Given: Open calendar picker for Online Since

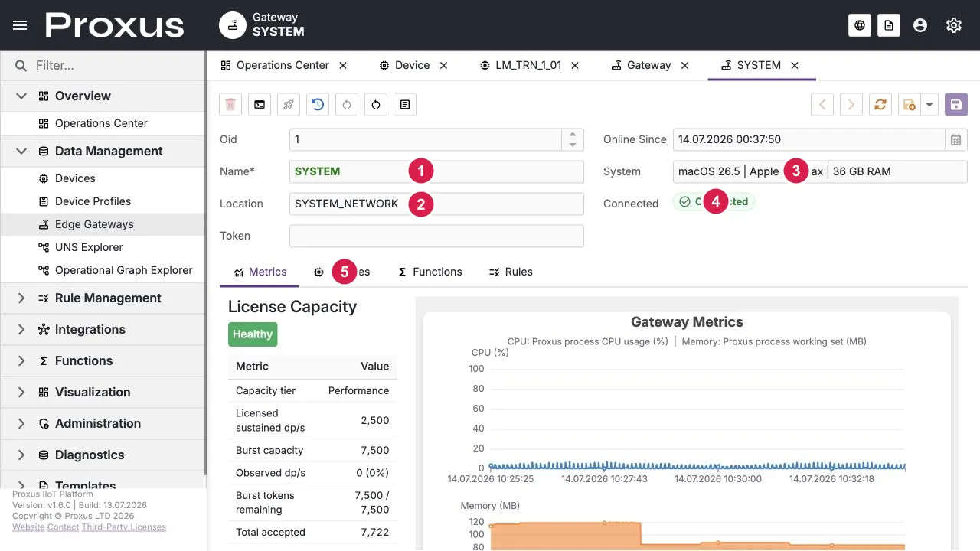Looking at the screenshot, I should pyautogui.click(x=956, y=139).
